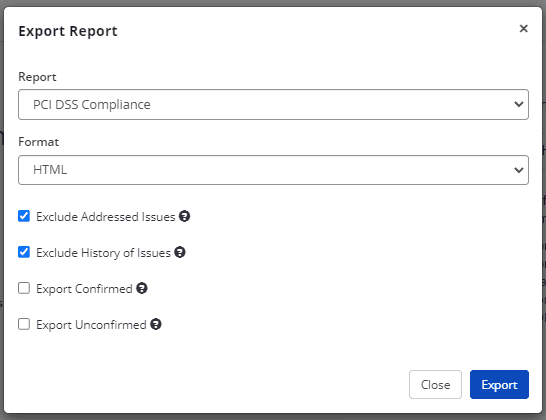
Task: Click the Format field label
Action: [x=39, y=142]
